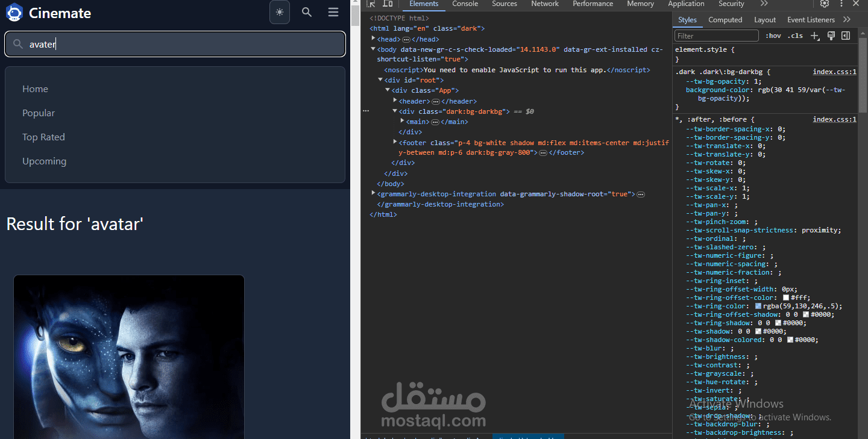Open the DevTools three-dot customize menu

coord(840,4)
